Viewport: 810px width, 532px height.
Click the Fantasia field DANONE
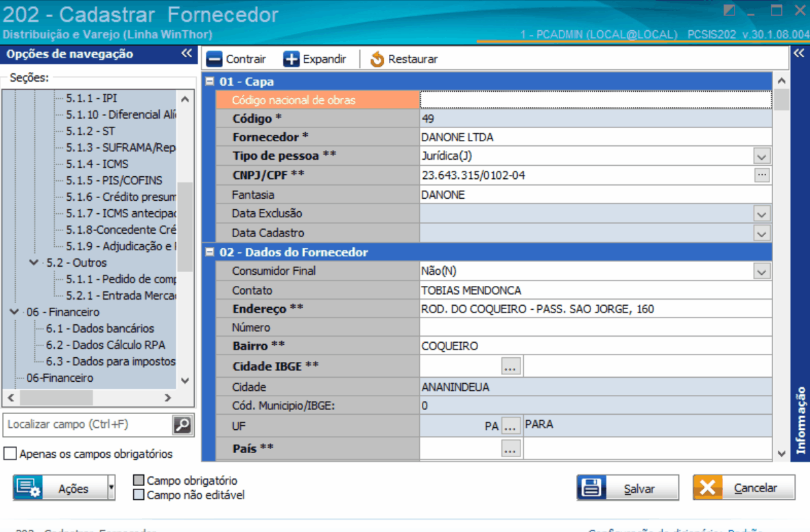click(595, 195)
